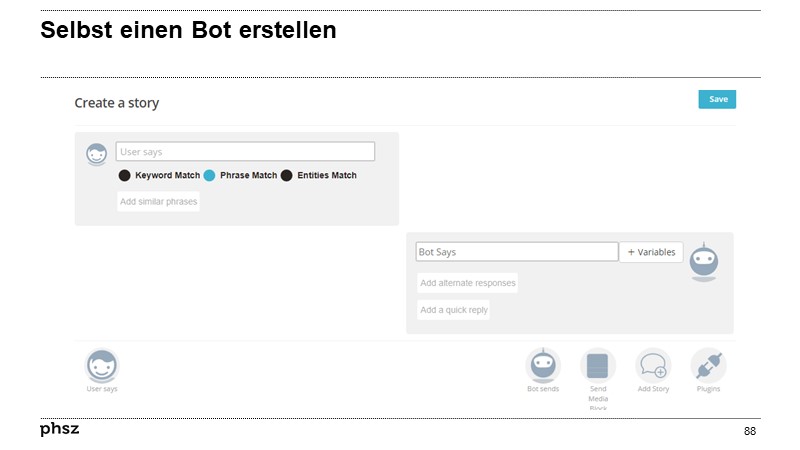
Task: Click the 'Selbst einen Bot erstellen' slide title
Action: 188,30
